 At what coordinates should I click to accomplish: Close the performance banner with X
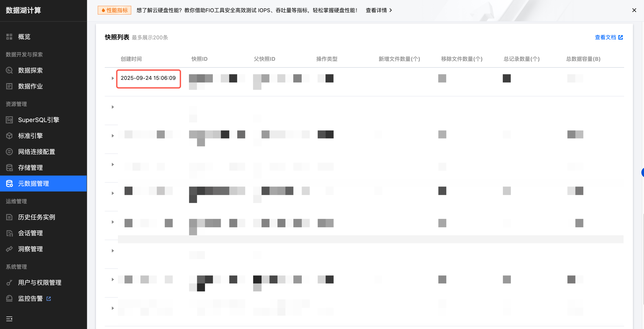634,10
